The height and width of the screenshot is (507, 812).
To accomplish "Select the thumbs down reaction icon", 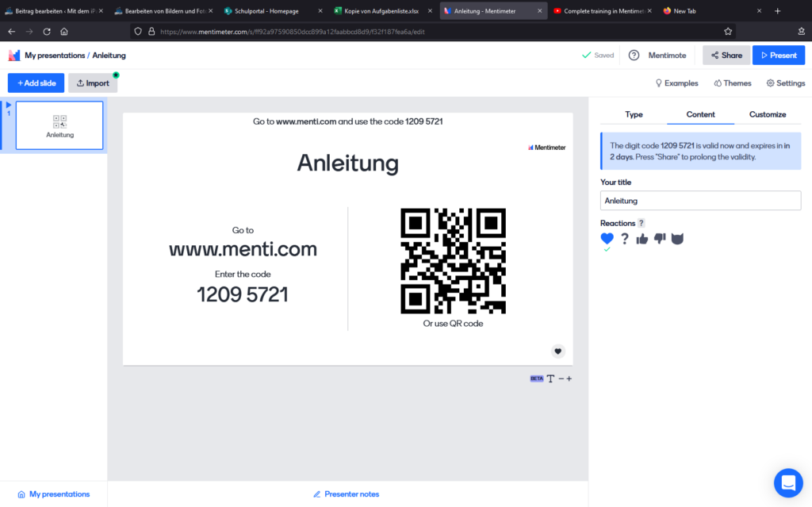I will (x=660, y=239).
